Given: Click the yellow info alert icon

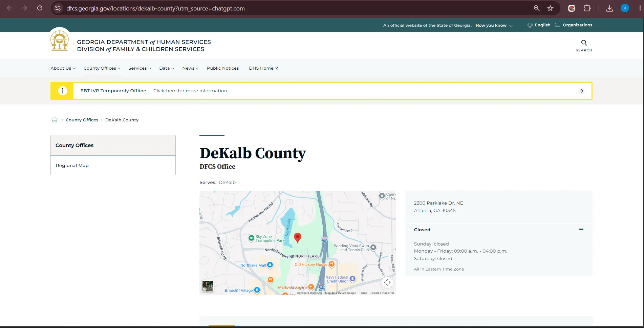Looking at the screenshot, I should coord(62,91).
